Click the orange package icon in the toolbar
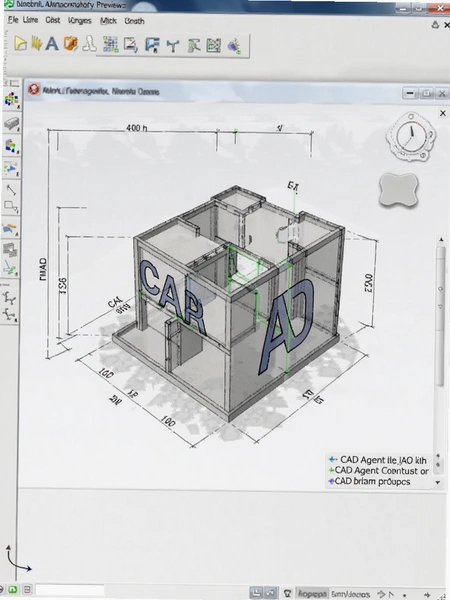 pos(71,44)
